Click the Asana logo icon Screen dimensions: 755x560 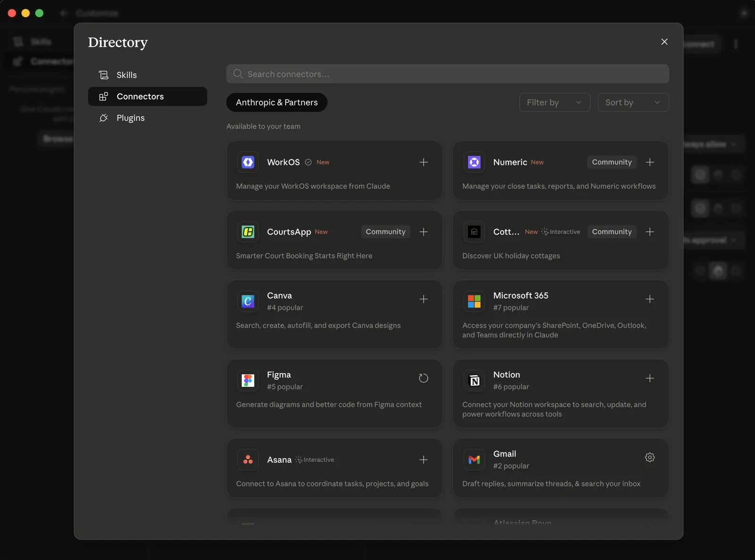(248, 460)
